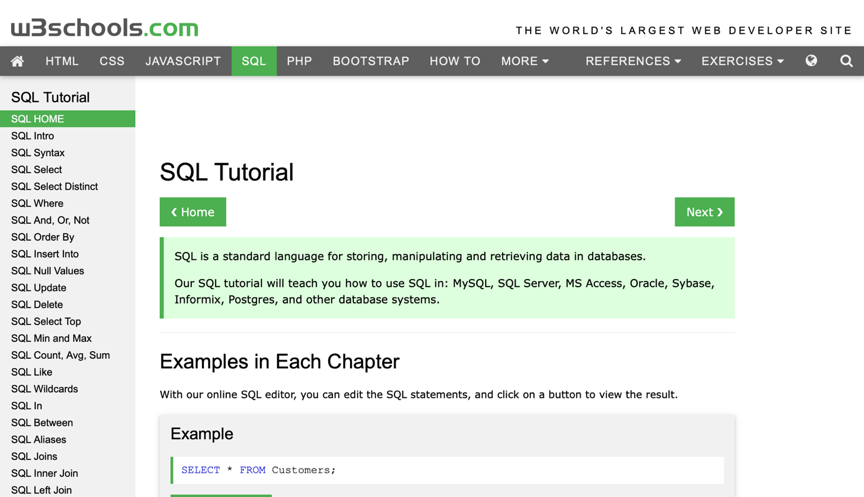The height and width of the screenshot is (497, 864).
Task: Click the Example box heading
Action: (x=202, y=434)
